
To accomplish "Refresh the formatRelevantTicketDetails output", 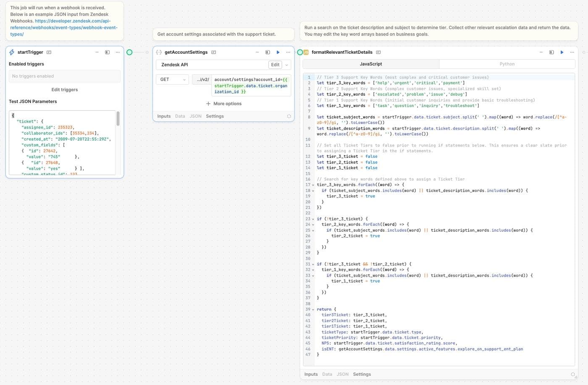I will [573, 374].
